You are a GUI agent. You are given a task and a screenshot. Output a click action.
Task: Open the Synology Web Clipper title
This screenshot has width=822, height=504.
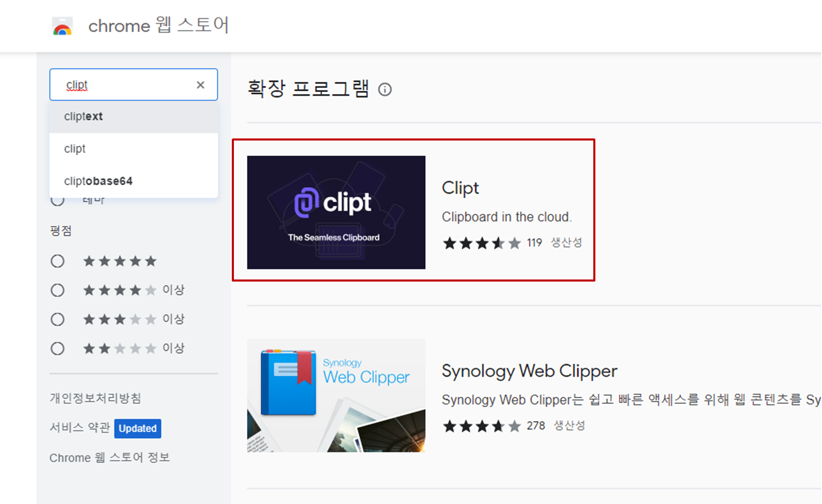[x=530, y=371]
